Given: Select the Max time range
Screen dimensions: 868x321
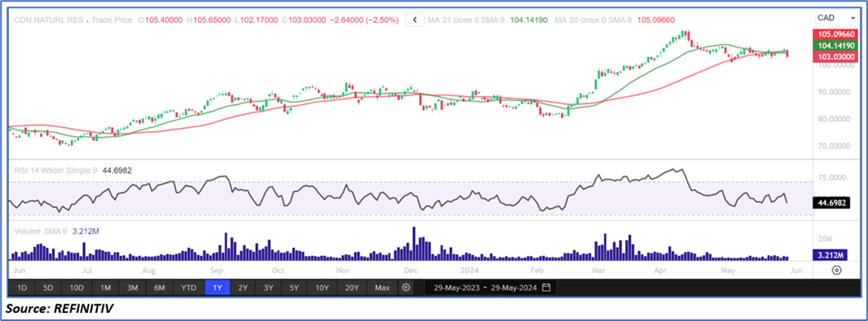Looking at the screenshot, I should coord(382,288).
